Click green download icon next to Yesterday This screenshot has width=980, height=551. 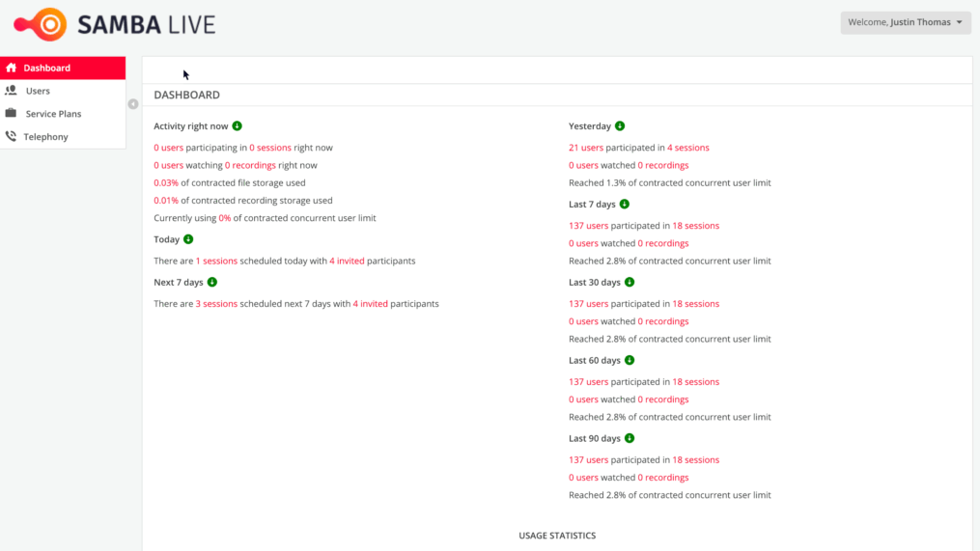pyautogui.click(x=619, y=125)
